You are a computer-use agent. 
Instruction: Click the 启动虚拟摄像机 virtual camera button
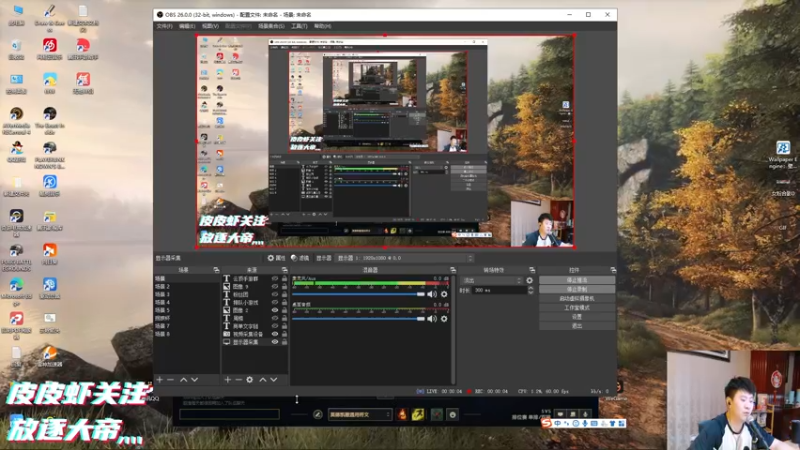point(577,298)
